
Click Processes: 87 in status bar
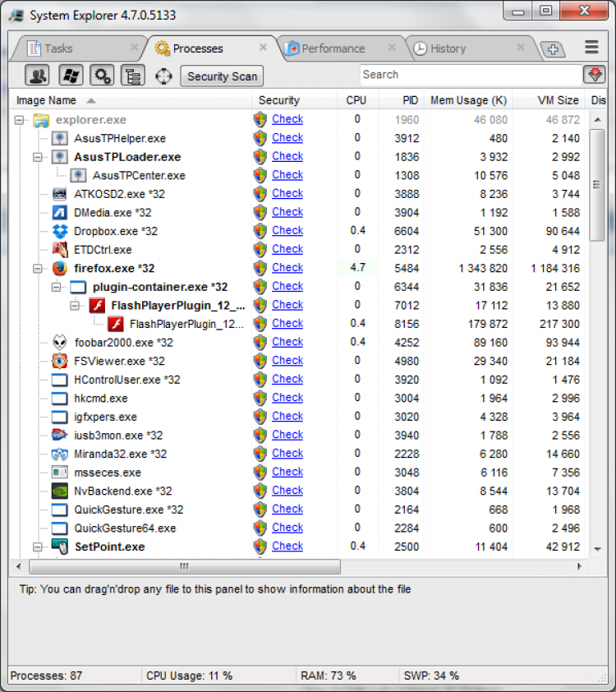click(46, 676)
